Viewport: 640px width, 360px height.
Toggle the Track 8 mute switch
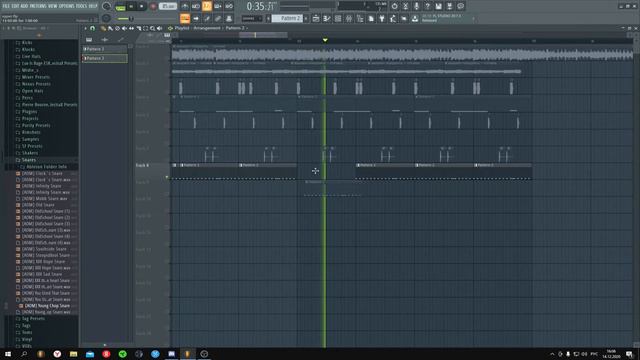coord(167,177)
